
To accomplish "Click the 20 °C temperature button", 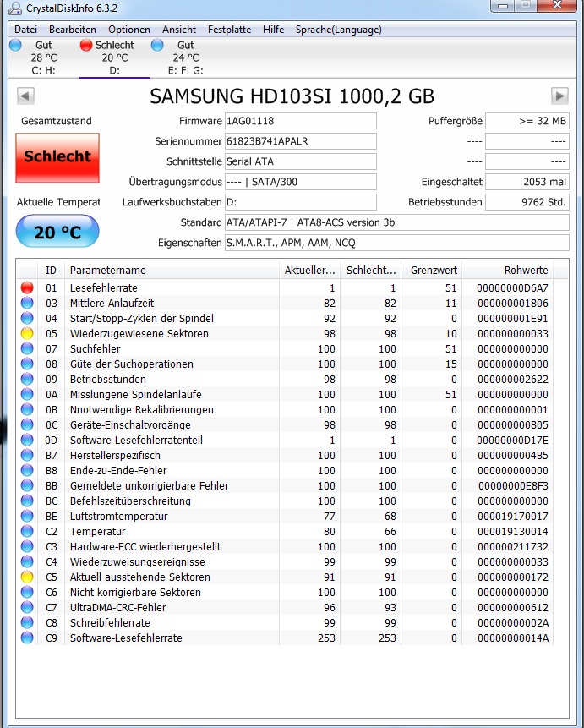I will pos(57,231).
